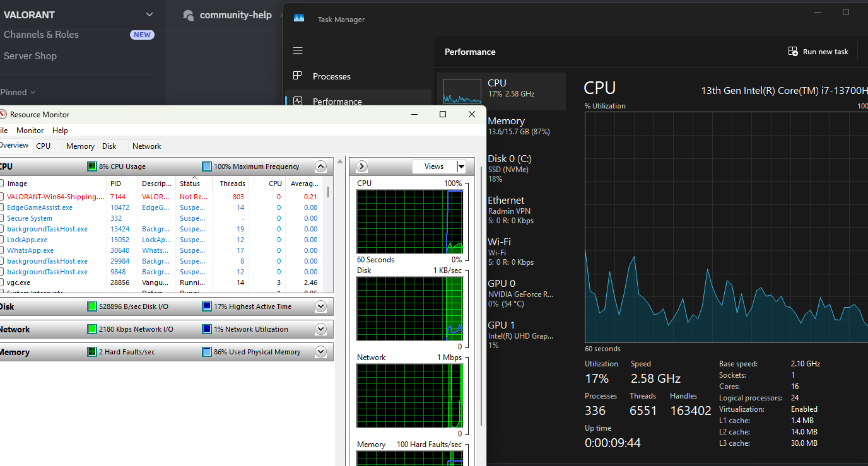Tick the checkbox for vgc.exe
This screenshot has width=868, height=466.
[1, 283]
